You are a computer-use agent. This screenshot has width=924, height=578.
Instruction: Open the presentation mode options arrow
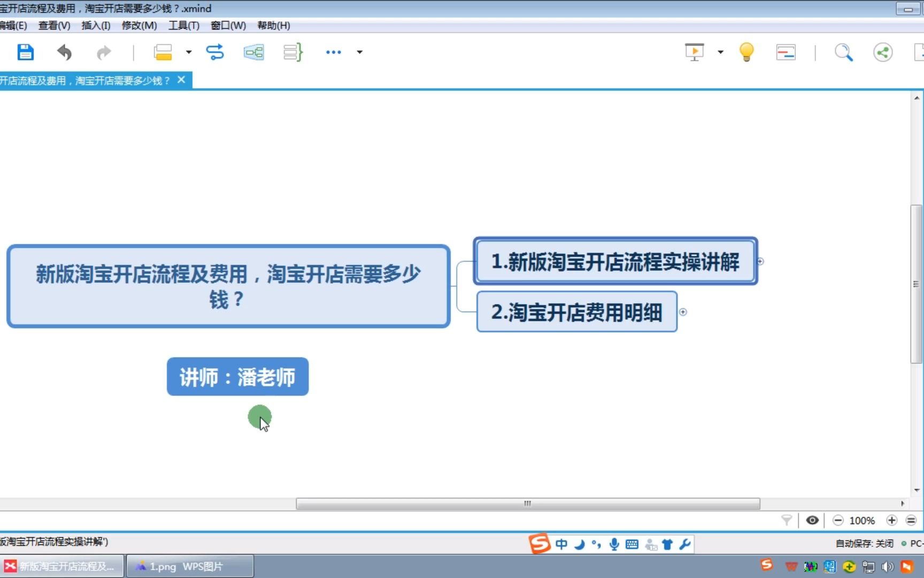point(721,52)
